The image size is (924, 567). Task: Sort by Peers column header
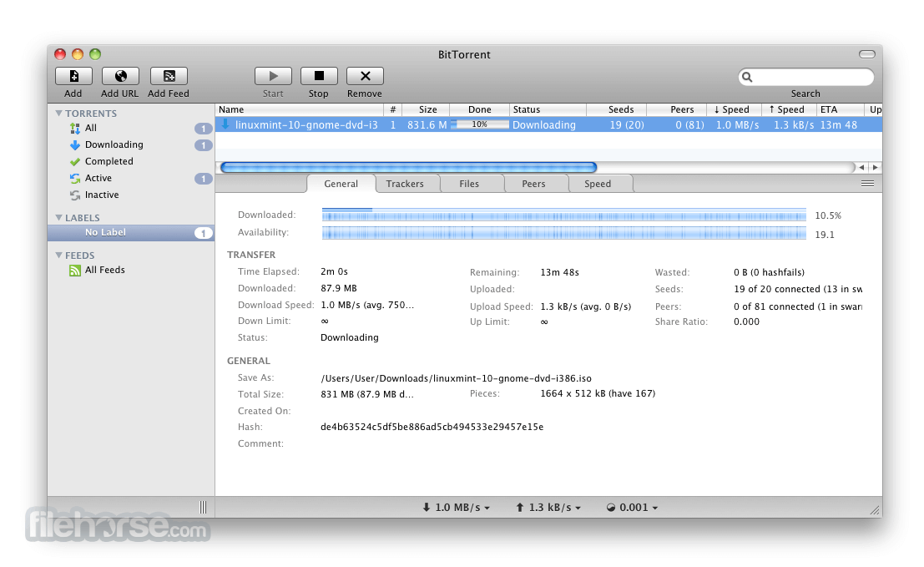(x=677, y=109)
